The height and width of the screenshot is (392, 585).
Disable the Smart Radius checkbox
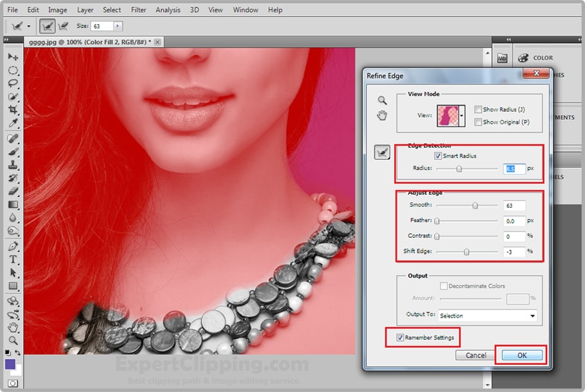coord(438,156)
